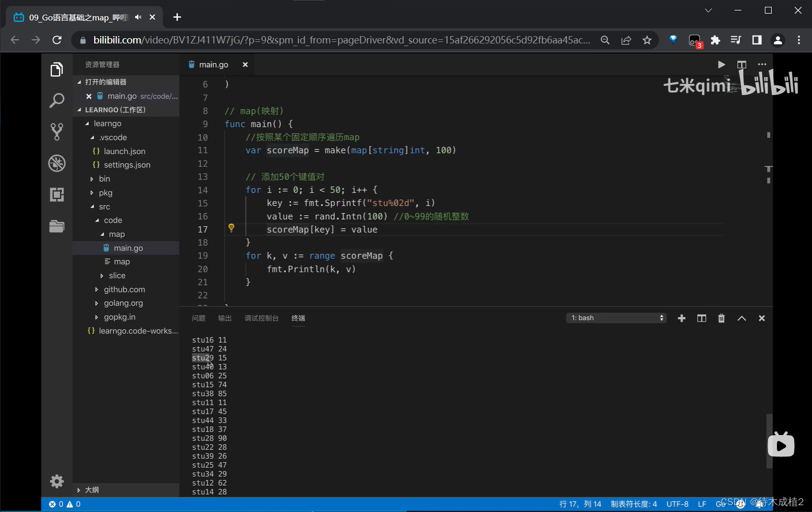The height and width of the screenshot is (512, 812).
Task: Add a new terminal with plus icon
Action: (x=682, y=318)
